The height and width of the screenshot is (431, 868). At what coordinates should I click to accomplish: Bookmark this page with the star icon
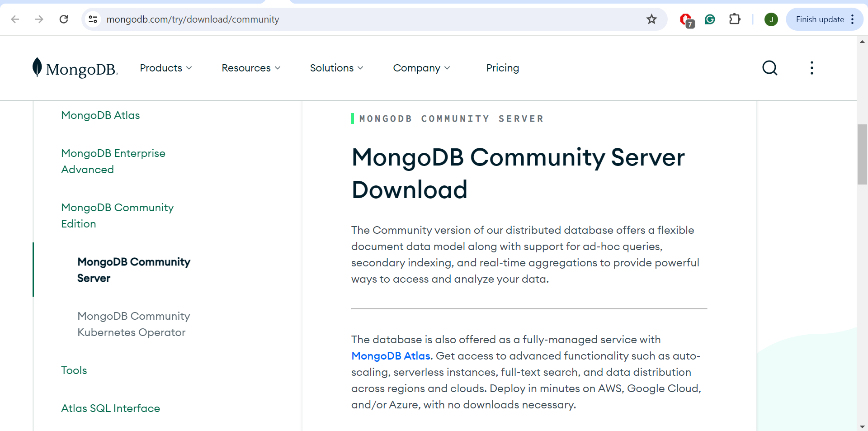(651, 19)
